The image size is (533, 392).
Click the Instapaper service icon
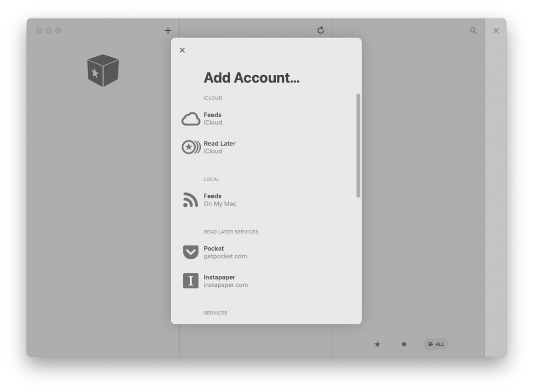tap(191, 281)
